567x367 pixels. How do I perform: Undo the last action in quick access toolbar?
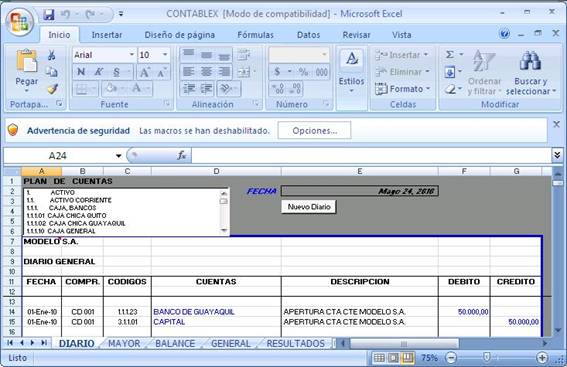(65, 14)
